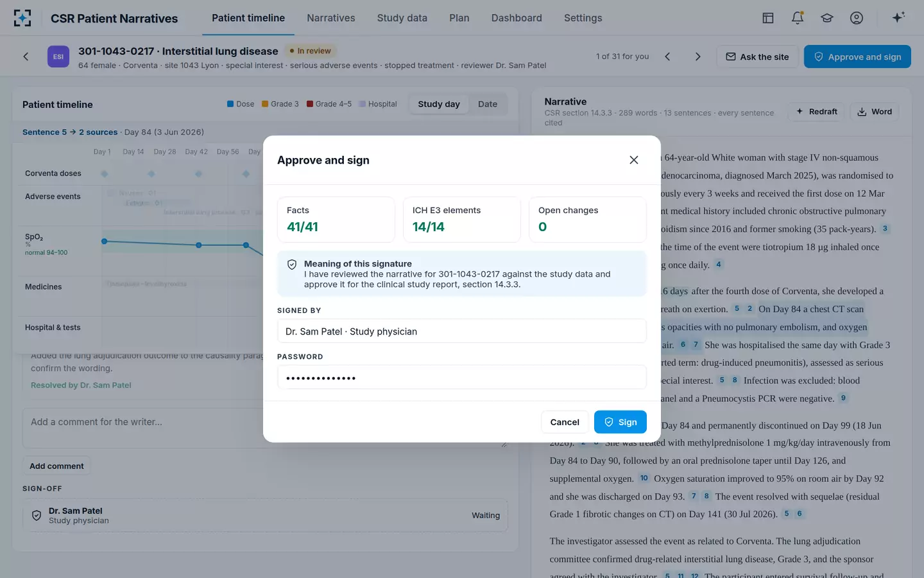Click the ESI patient badge
Viewport: 924px width, 578px height.
(58, 57)
